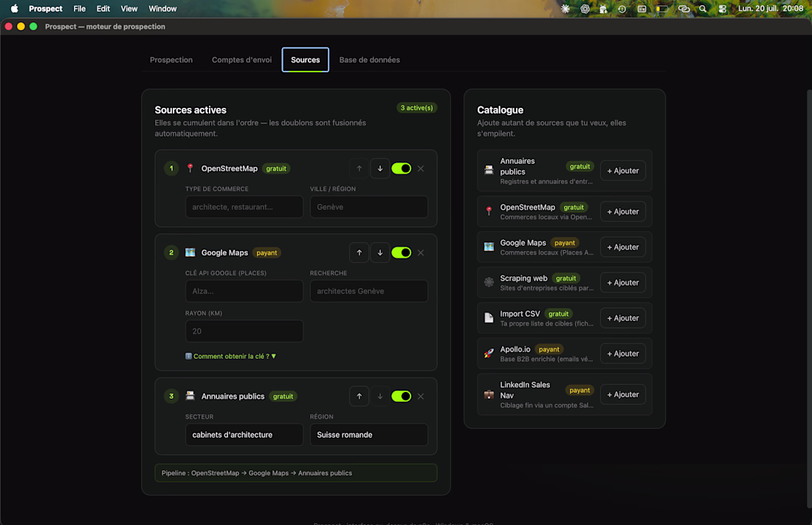Click the Recherche field for Google Maps
The image size is (812, 525).
368,291
